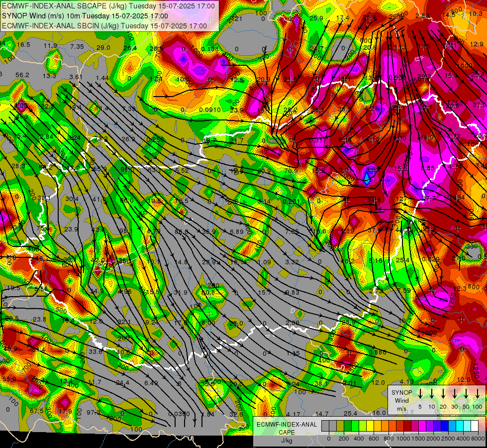487x448 pixels.
Task: Click the map value 2.06
Action: click(292, 323)
